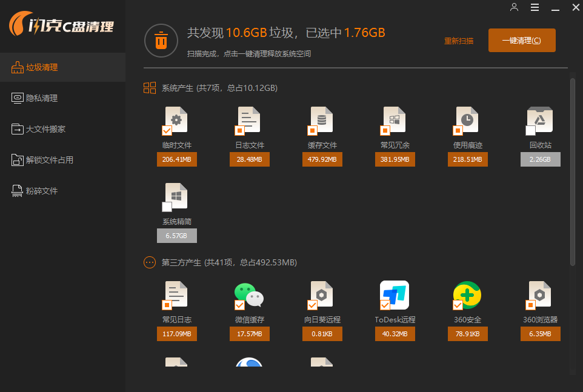The width and height of the screenshot is (583, 392).
Task: Collapse the 第三方产生 section
Action: [x=150, y=262]
